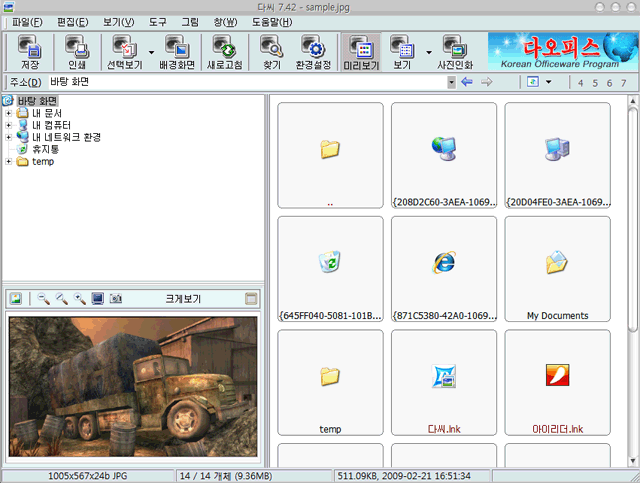The image size is (640, 483).
Task: Click zoom out magnifier in preview toolbar
Action: [43, 298]
